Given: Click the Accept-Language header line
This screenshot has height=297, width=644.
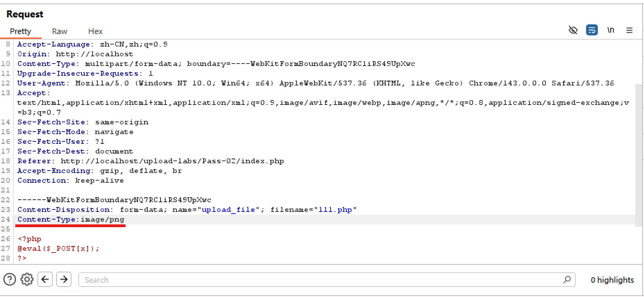Looking at the screenshot, I should tap(93, 44).
